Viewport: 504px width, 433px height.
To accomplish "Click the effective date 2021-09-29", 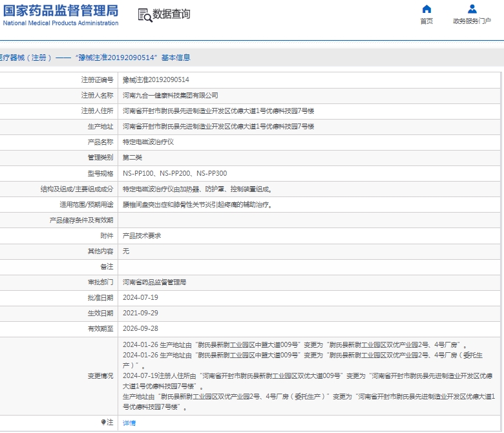I will (140, 313).
